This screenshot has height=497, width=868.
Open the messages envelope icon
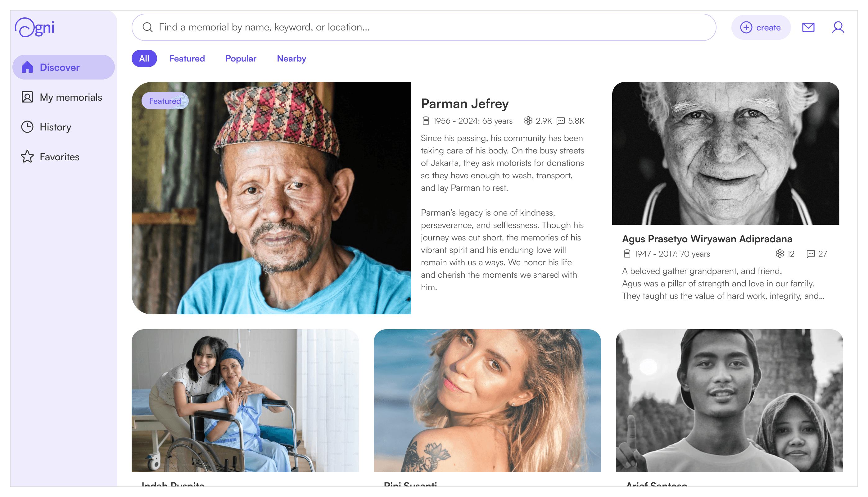point(808,27)
